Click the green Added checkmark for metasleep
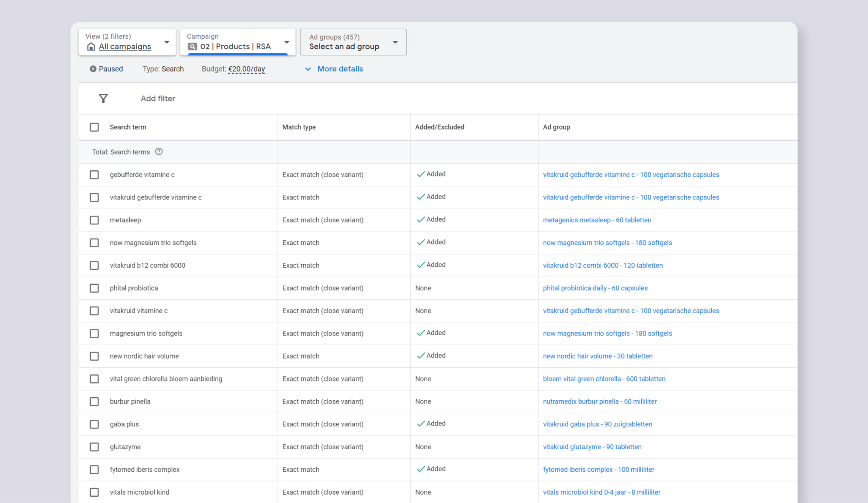868x503 pixels. (421, 219)
